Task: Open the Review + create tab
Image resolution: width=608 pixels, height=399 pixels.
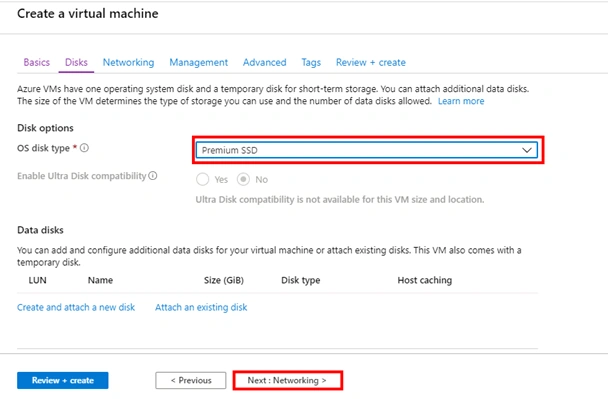Action: 371,62
